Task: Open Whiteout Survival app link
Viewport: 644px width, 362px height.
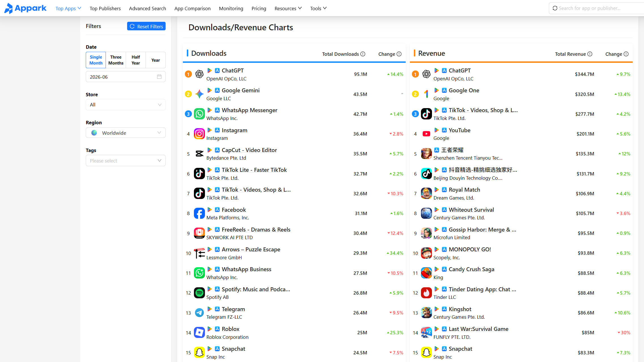Action: (471, 210)
